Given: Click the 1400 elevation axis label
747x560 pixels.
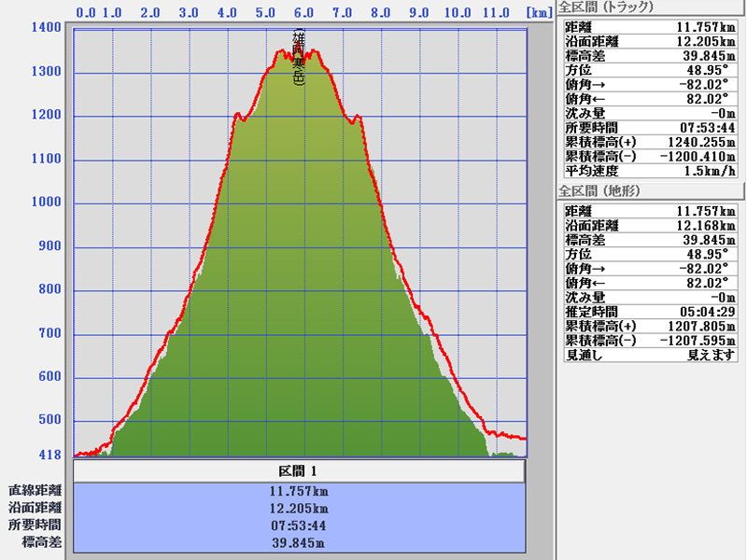Looking at the screenshot, I should 47,28.
